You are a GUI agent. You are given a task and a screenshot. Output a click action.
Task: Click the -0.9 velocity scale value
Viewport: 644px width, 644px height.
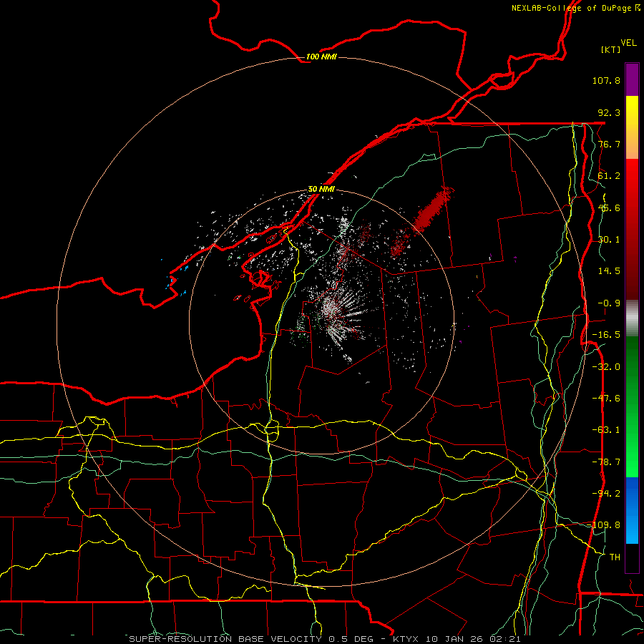609,303
